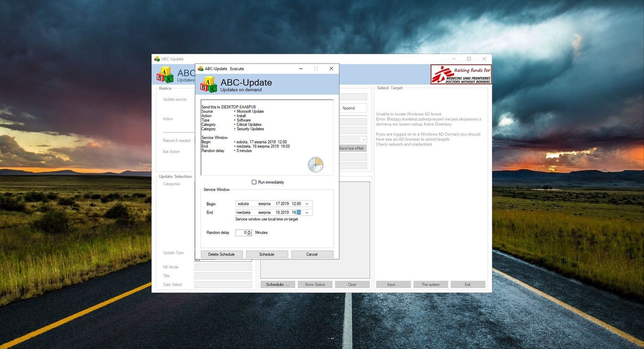Screen dimensions: 644x349
Task: Click the KB Article input field
Action: click(223, 267)
